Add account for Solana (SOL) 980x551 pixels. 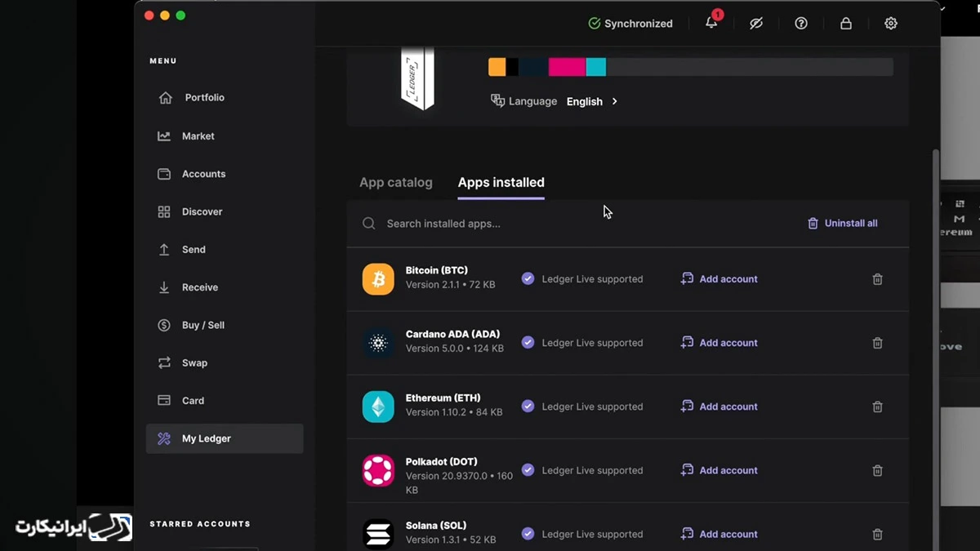pos(719,534)
